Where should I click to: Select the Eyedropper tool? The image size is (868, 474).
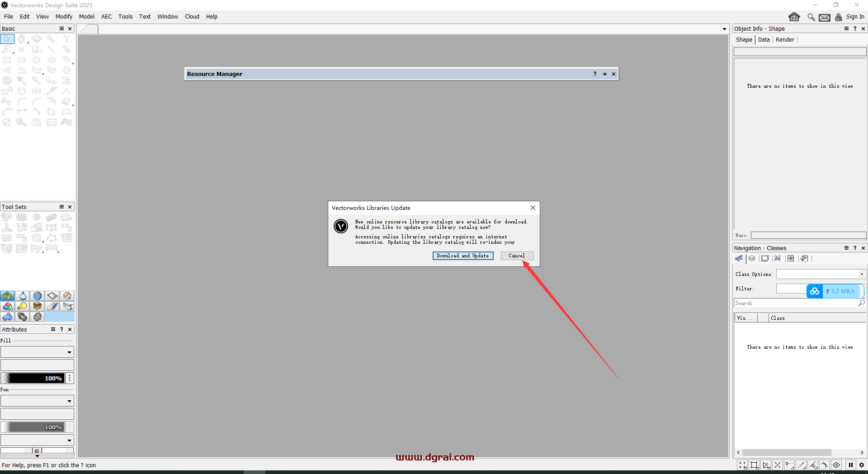pos(22,81)
